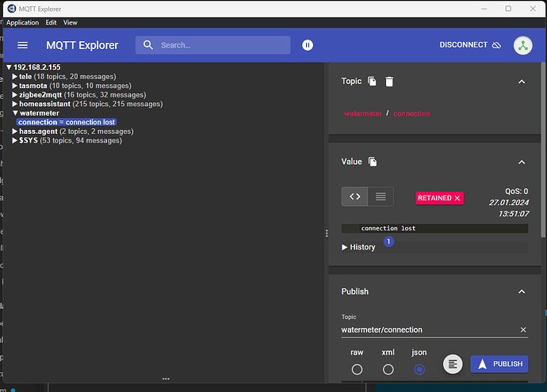Select the connection = connection lost topic
This screenshot has height=392, width=547.
pos(67,122)
